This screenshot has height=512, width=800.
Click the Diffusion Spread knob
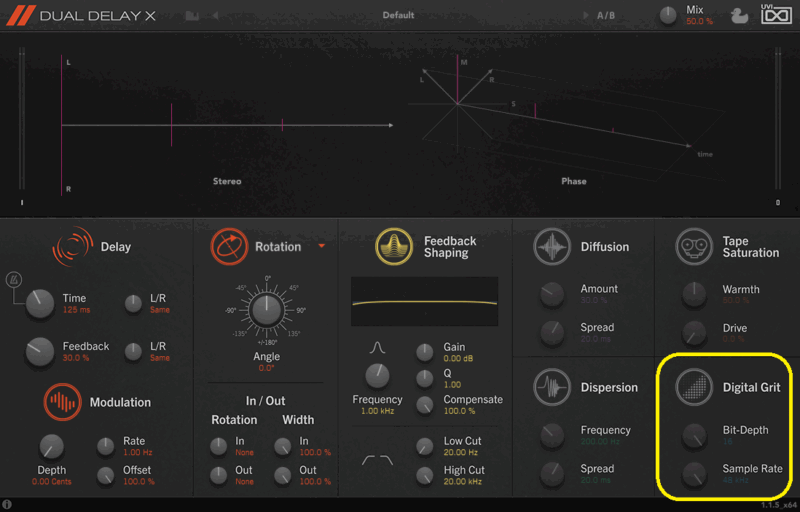pos(552,333)
